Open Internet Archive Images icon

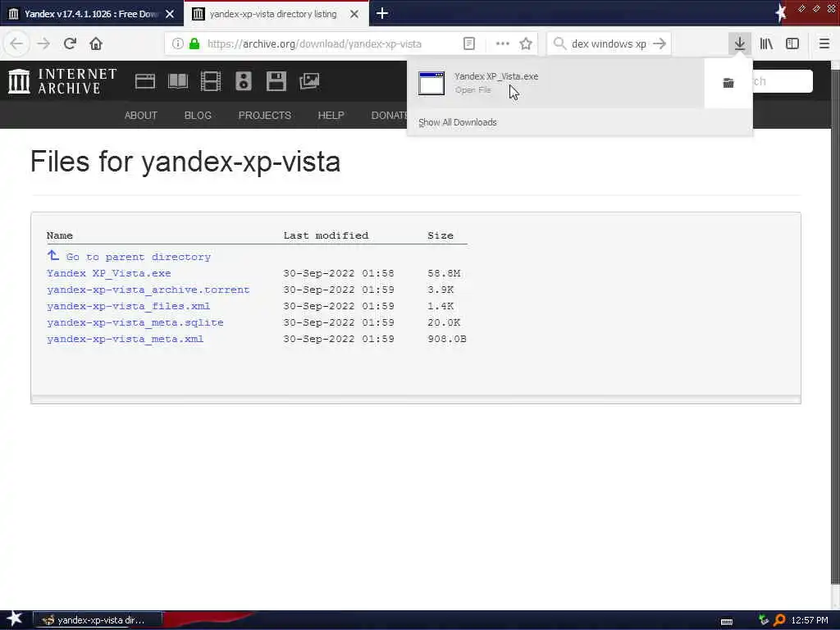[309, 81]
